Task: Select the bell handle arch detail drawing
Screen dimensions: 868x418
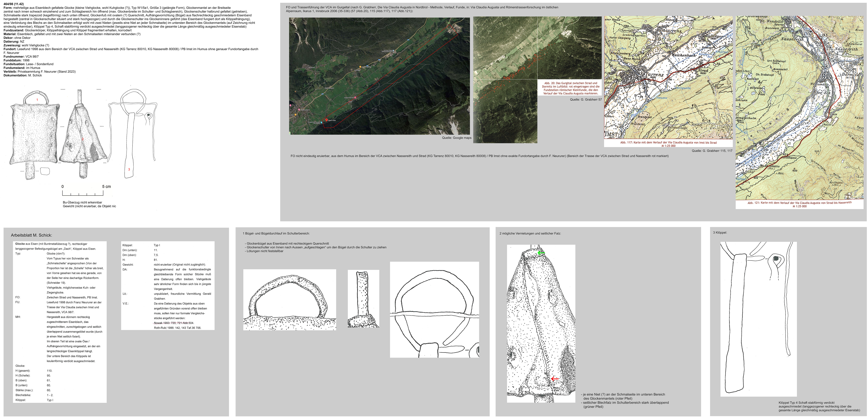Action: click(289, 299)
